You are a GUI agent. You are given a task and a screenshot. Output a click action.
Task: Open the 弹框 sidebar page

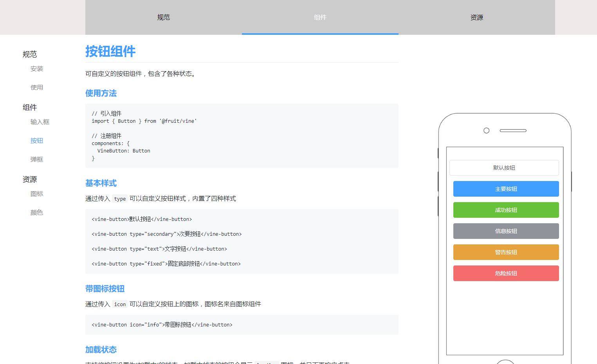(37, 160)
